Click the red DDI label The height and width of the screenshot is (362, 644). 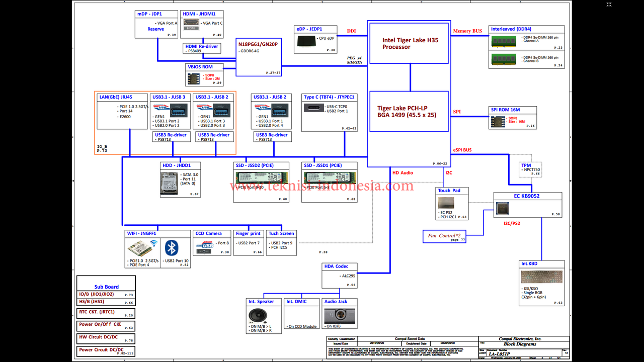pyautogui.click(x=351, y=31)
